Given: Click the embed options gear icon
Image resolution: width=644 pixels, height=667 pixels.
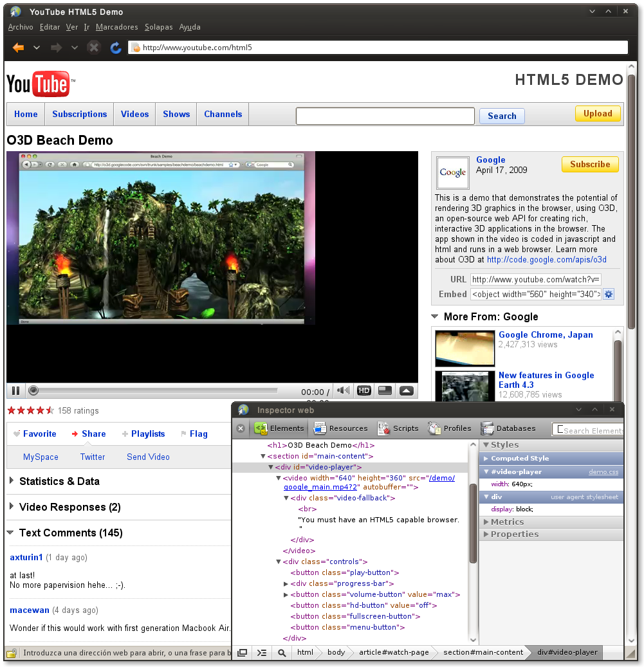Looking at the screenshot, I should (x=609, y=294).
